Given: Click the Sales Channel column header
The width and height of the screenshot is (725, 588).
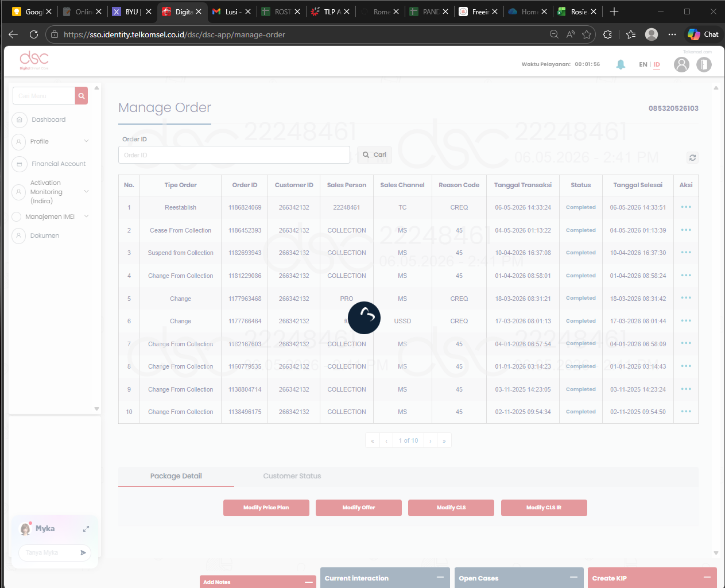Looking at the screenshot, I should coord(402,185).
